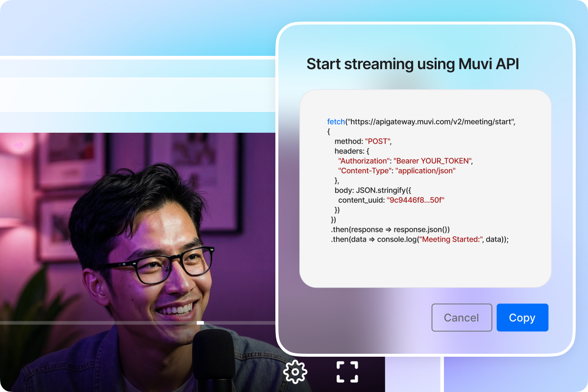Click the 'Start streaming using Muvi API' heading
Image resolution: width=588 pixels, height=392 pixels.
click(x=412, y=64)
